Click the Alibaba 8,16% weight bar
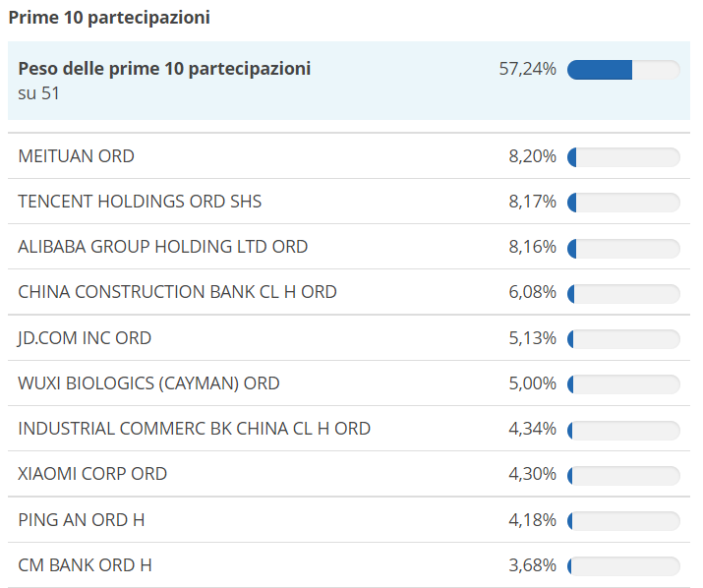Viewport: 703px width, 588px height. (x=623, y=248)
